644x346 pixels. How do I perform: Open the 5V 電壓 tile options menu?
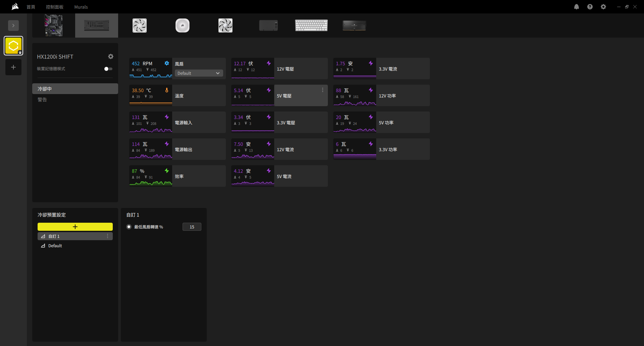click(x=323, y=90)
